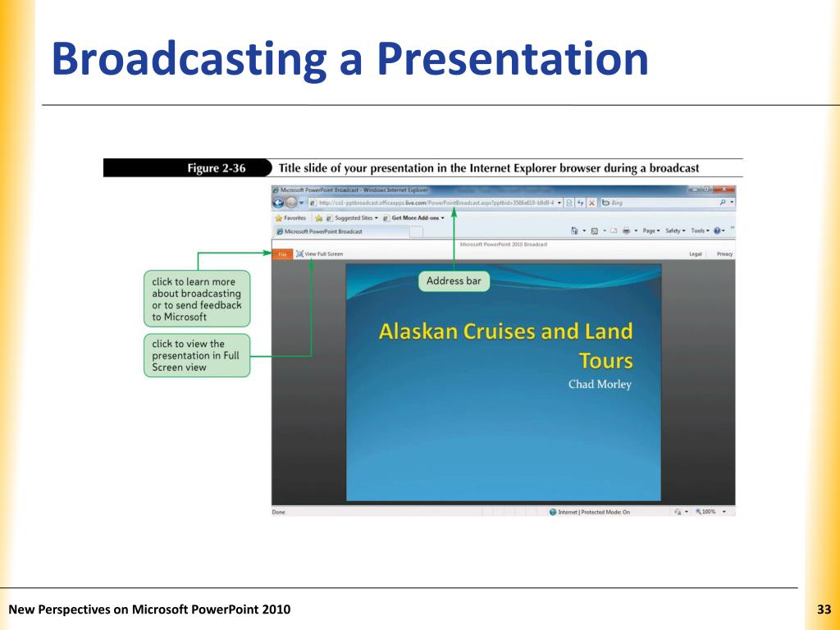This screenshot has height=630, width=840.
Task: Click the Feeds icon in command bar
Action: click(594, 231)
